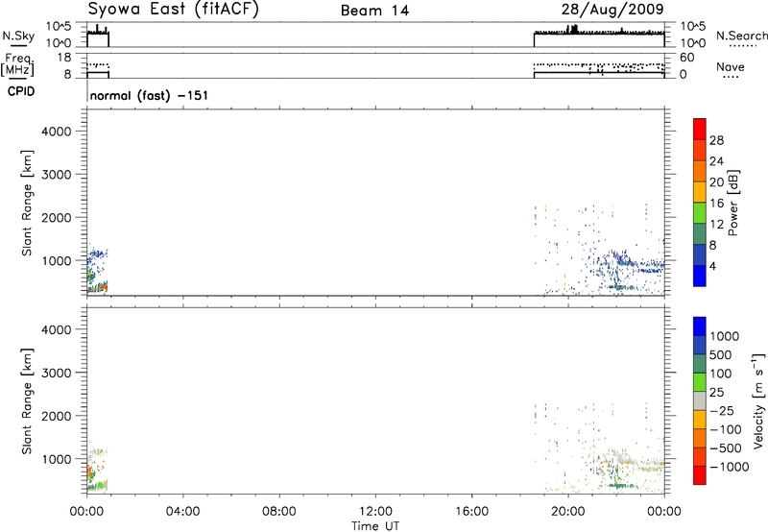Click the evening noise trace block in the N.Sky panel

click(x=599, y=36)
